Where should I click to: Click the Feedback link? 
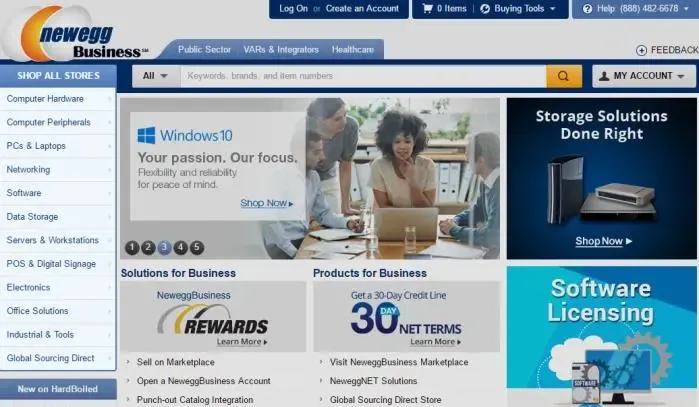click(674, 50)
